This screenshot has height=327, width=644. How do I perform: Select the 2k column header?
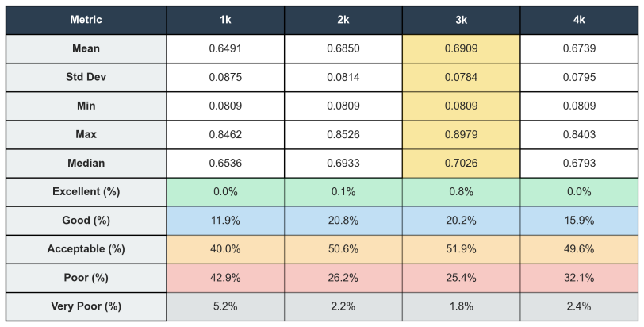coord(343,20)
